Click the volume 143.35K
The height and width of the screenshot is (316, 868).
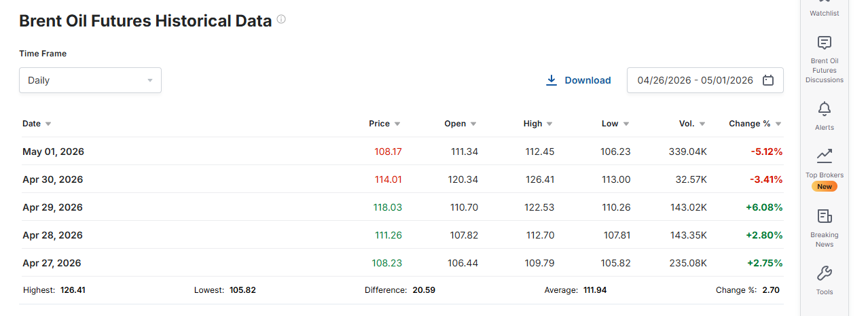(688, 235)
